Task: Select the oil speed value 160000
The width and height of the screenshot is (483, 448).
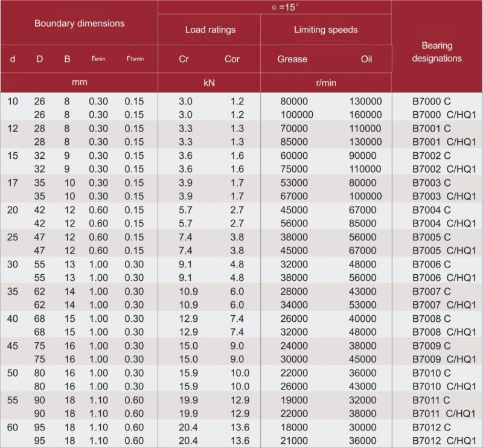Action: (366, 115)
